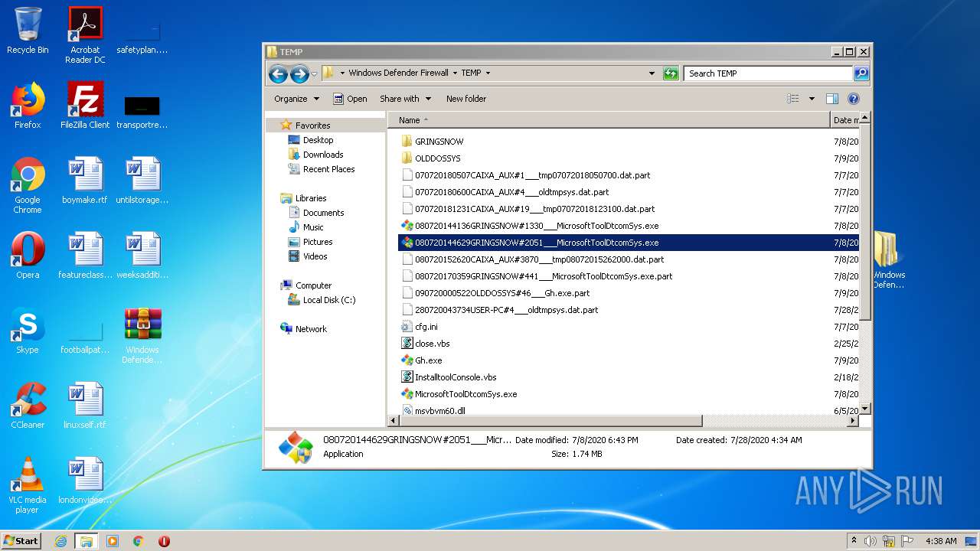Select Computer in navigation pane
This screenshot has height=551, width=980.
(313, 285)
